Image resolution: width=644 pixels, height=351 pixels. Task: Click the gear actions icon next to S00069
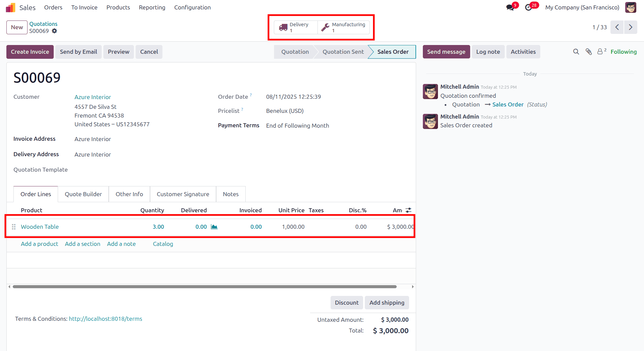coord(54,31)
